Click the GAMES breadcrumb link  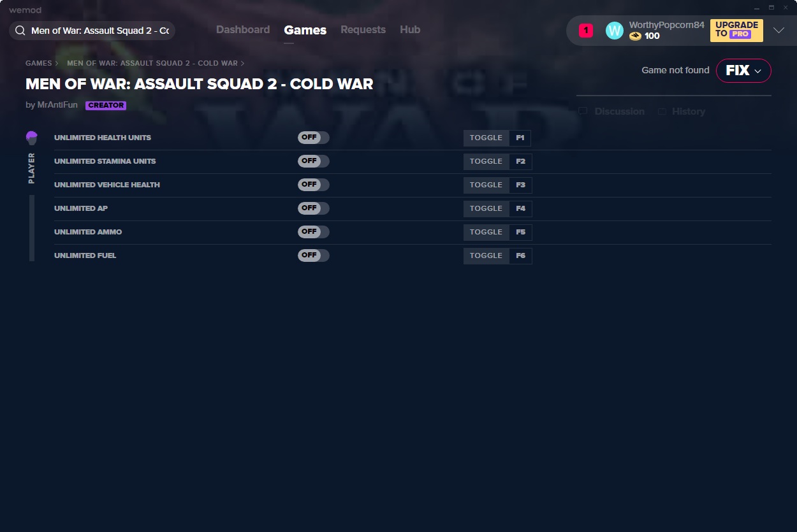(39, 64)
